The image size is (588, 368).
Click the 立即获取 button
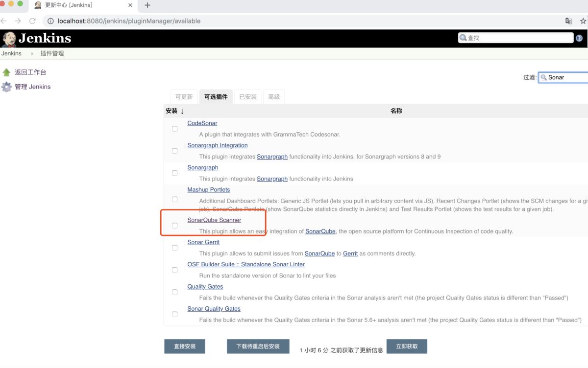click(x=407, y=346)
